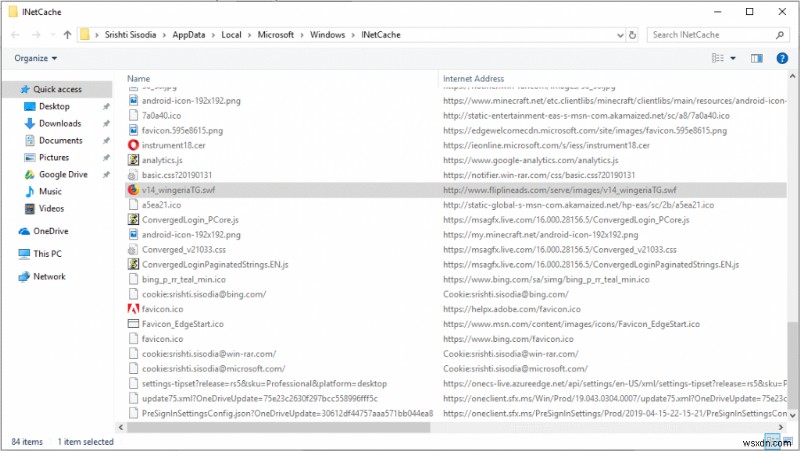
Task: Click the Downloads arrow icon in sidebar
Action: pyautogui.click(x=27, y=123)
